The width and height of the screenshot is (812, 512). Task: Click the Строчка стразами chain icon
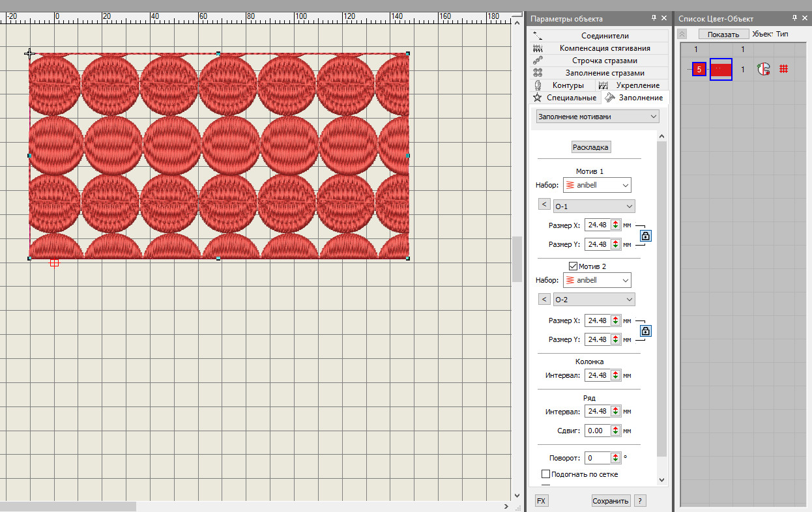tap(538, 61)
